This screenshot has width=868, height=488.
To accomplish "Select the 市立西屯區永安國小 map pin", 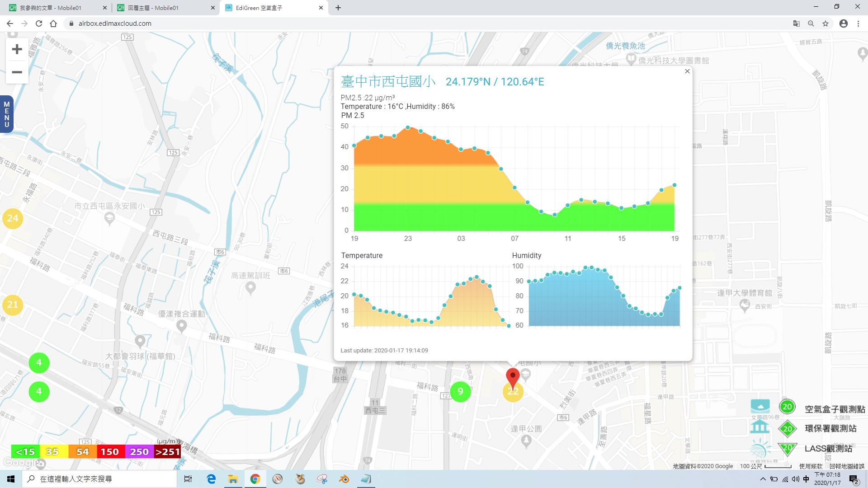I will pos(109,219).
